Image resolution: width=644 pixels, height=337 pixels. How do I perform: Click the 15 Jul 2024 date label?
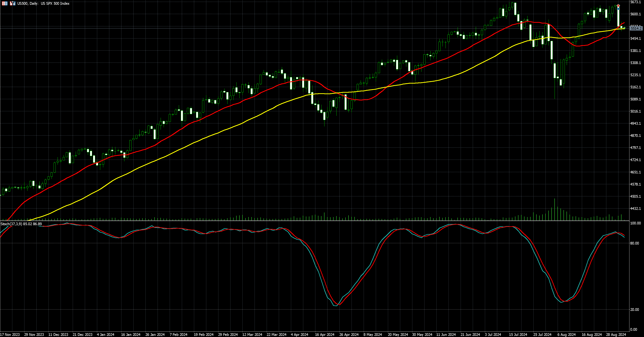(518, 335)
